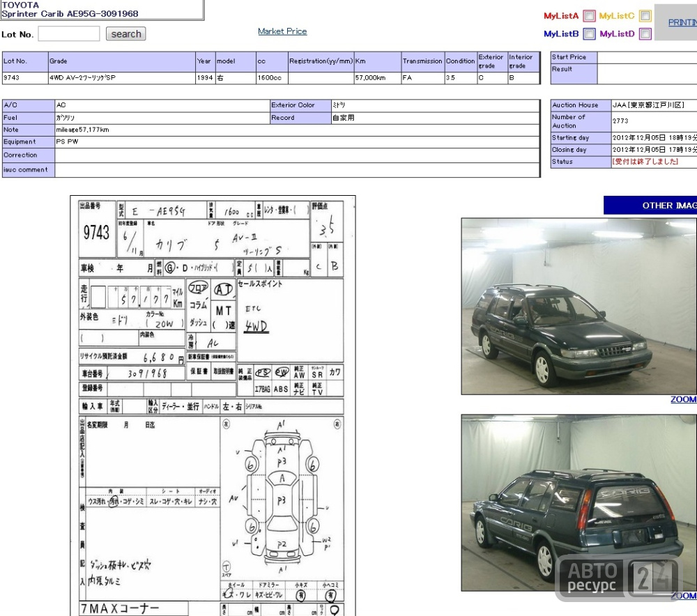This screenshot has width=697, height=616.
Task: Select the lot number cell 9743
Action: tap(25, 78)
